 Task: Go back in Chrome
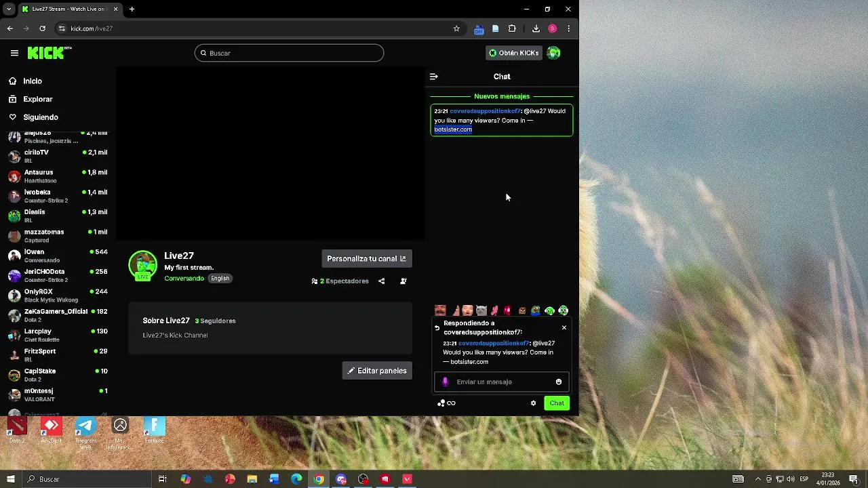(x=10, y=28)
